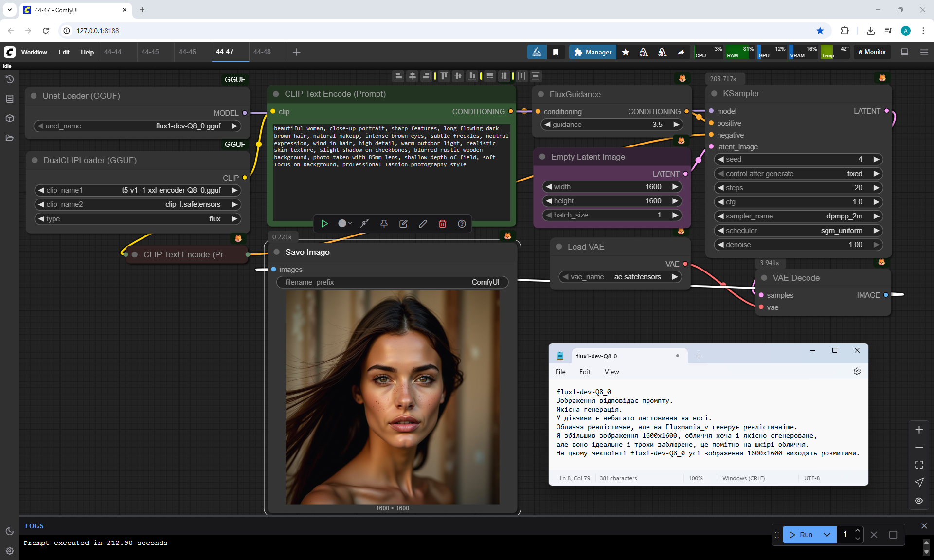This screenshot has width=934, height=560.
Task: Open the queue history sidebar icon
Action: [10, 79]
